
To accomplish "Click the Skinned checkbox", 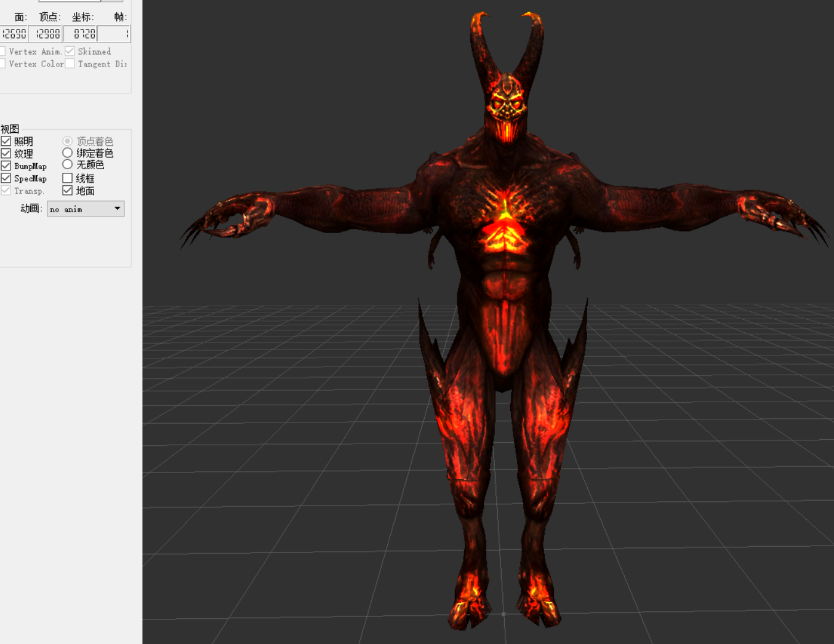I will (x=70, y=51).
